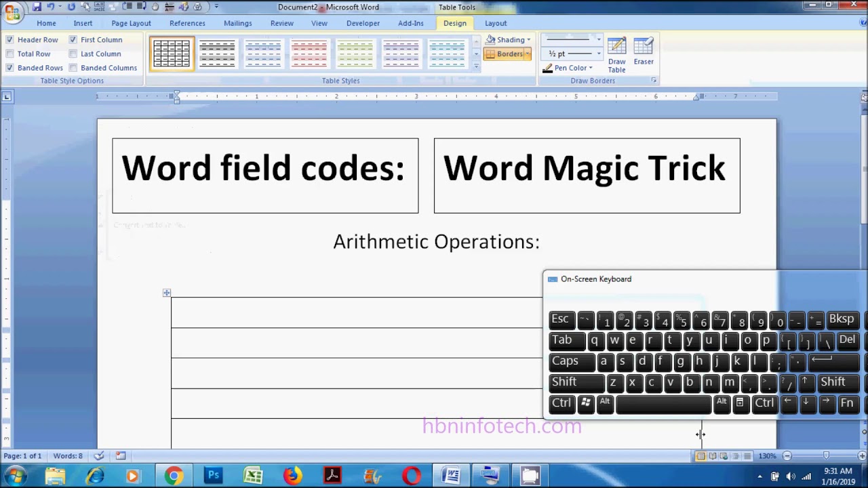This screenshot has height=488, width=868.
Task: Click the Bksp key on On-Screen Keyboard
Action: click(842, 319)
